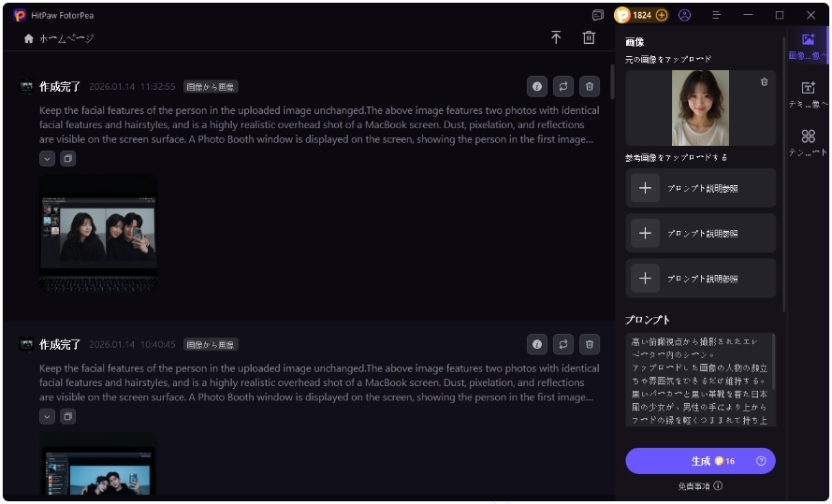Click the plus icon in the second reference slot
The height and width of the screenshot is (504, 832).
pyautogui.click(x=645, y=233)
